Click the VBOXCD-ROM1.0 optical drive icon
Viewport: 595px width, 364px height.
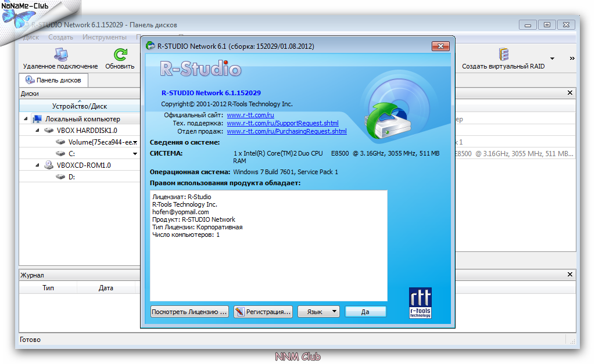pyautogui.click(x=49, y=165)
